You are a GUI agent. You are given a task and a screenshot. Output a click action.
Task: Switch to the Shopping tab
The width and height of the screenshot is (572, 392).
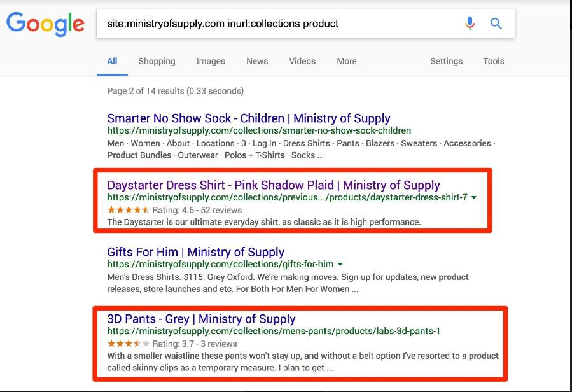click(157, 61)
